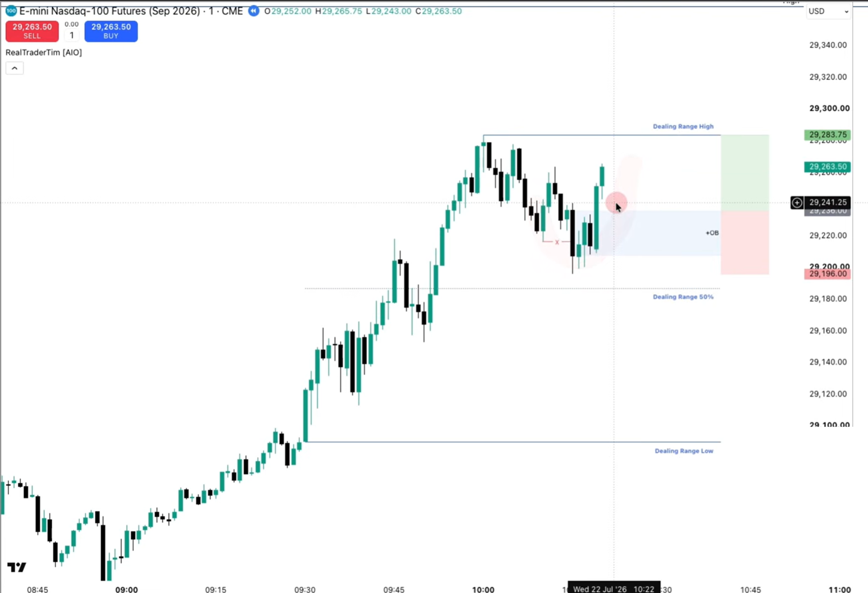Click the red x marker on the chart
Image resolution: width=868 pixels, height=593 pixels.
point(557,242)
